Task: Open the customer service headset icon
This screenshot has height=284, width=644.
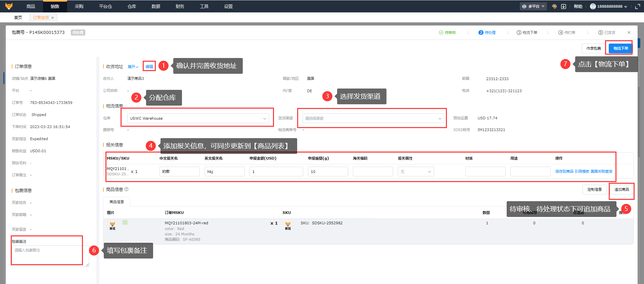Action: click(554, 6)
